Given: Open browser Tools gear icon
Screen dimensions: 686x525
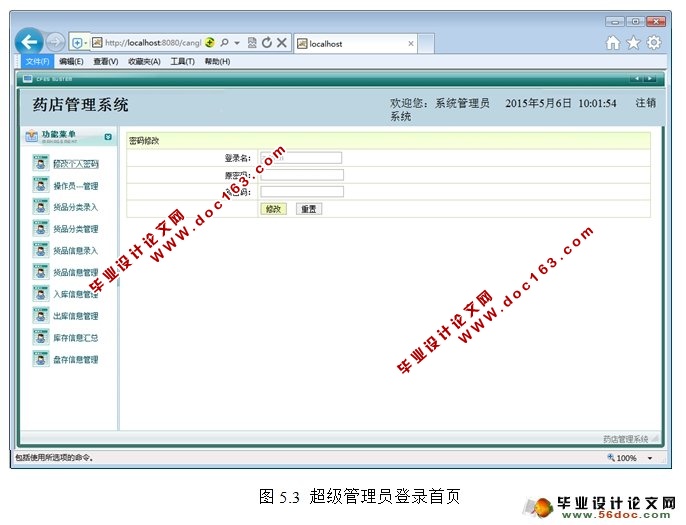Looking at the screenshot, I should [654, 43].
